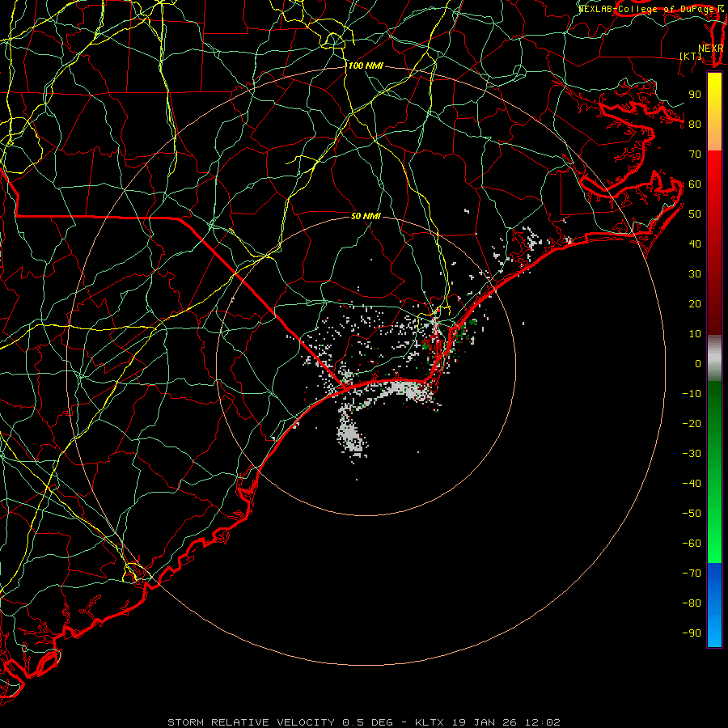Screen dimensions: 728x728
Task: Click the -70 value on the velocity scale
Action: pyautogui.click(x=692, y=574)
